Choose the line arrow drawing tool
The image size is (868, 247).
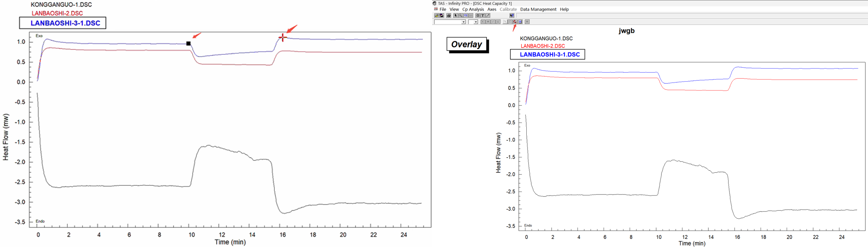click(x=488, y=15)
